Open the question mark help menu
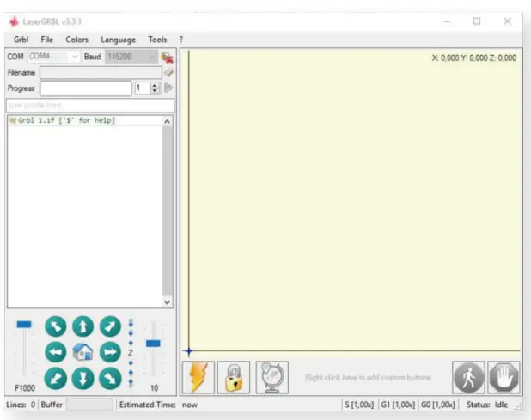531x420 pixels. click(181, 40)
